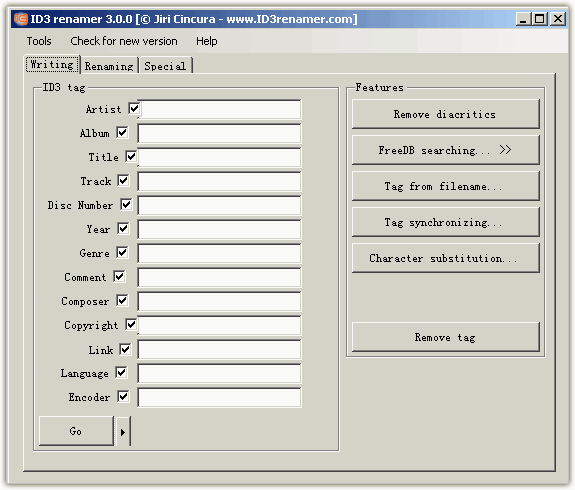575x490 pixels.
Task: Uncheck the Encoder checkbox
Action: (123, 396)
